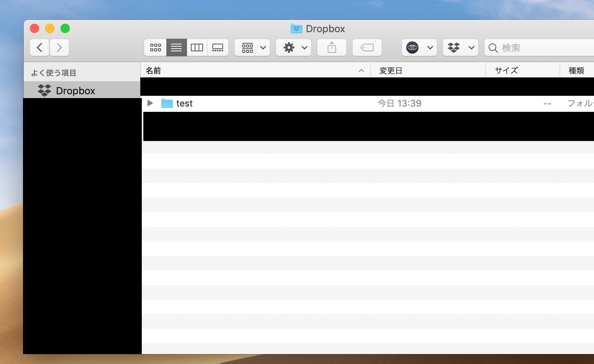This screenshot has height=364, width=594.
Task: Open the group items arrangement dropdown
Action: (252, 48)
